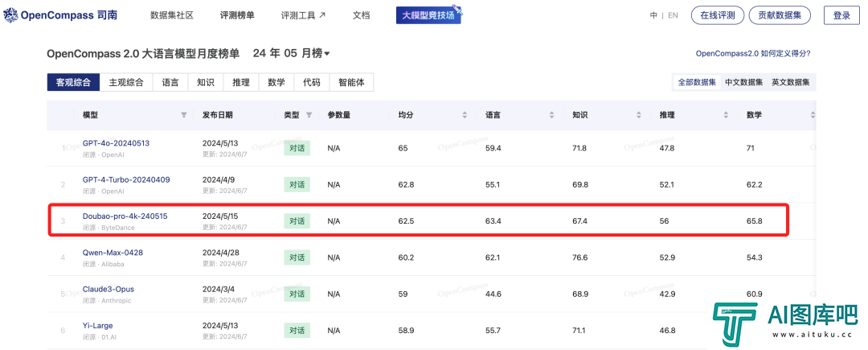Open the Doubao-pro-4k-240515 model link
Screen dimensions: 868x350
(x=125, y=216)
